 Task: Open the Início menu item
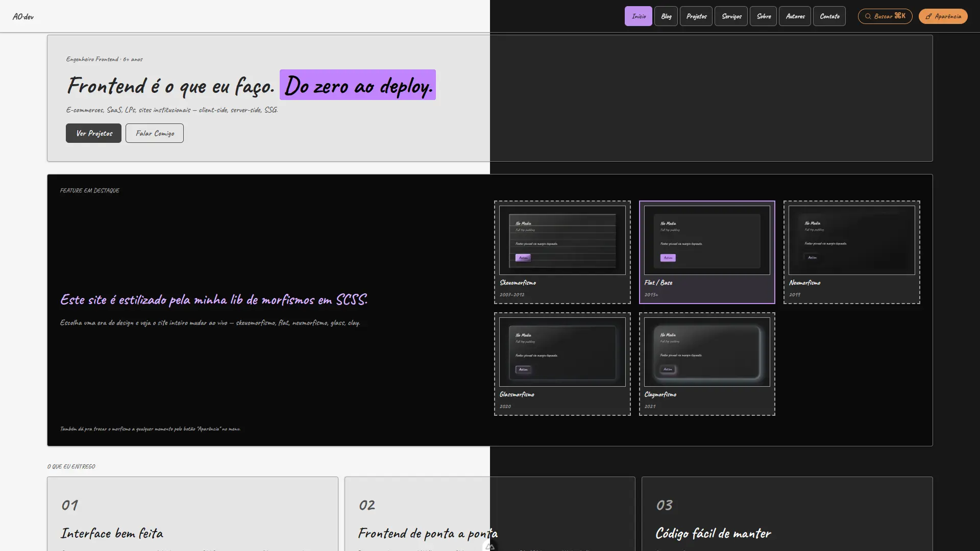[x=639, y=16]
